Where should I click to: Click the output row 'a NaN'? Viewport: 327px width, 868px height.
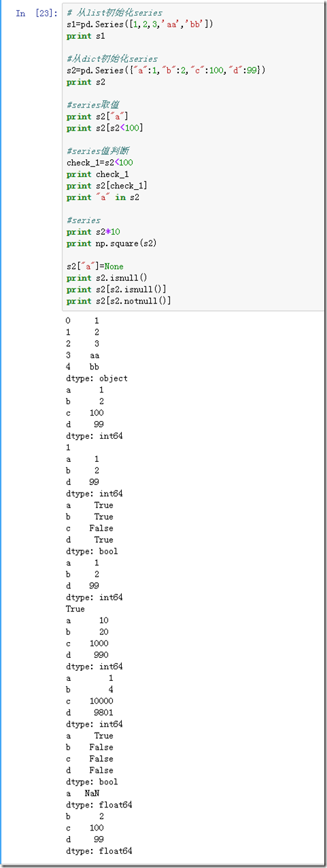pyautogui.click(x=83, y=795)
